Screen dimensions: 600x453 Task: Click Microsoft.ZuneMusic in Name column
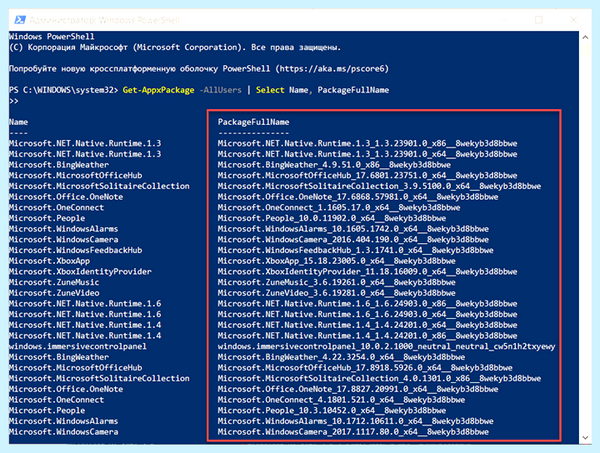point(54,282)
